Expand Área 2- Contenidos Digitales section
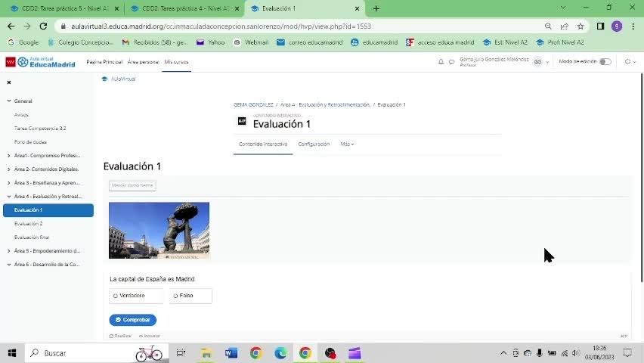 [9, 169]
